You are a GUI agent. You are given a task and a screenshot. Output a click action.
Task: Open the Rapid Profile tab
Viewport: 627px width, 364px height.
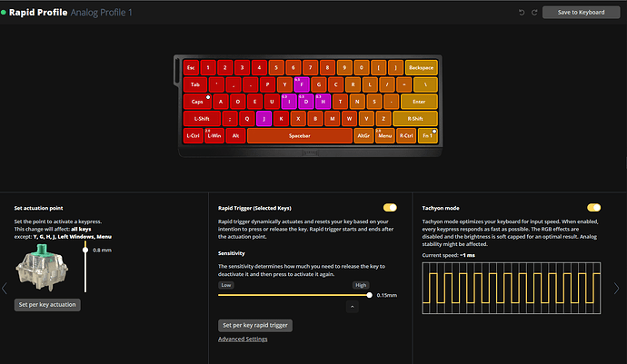pyautogui.click(x=39, y=13)
